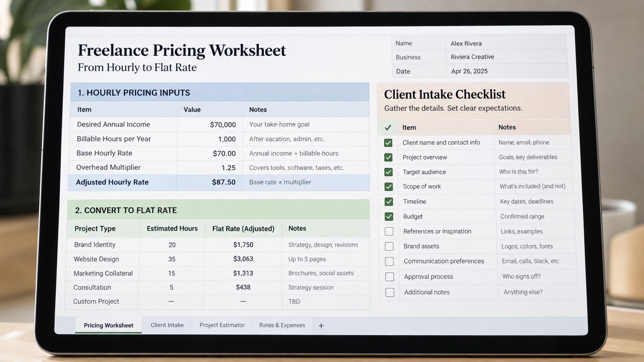Toggle the Target audience checkbox
The image size is (644, 362).
388,172
